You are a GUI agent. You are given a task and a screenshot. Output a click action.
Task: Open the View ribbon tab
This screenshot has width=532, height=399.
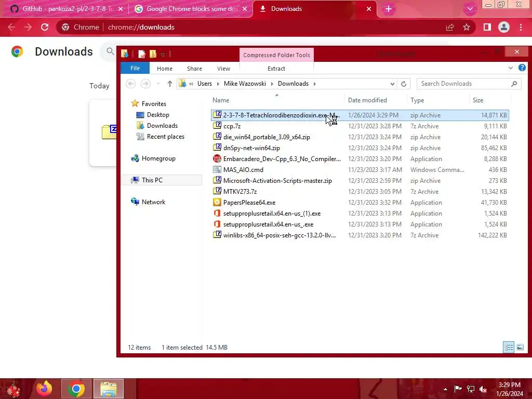[223, 69]
